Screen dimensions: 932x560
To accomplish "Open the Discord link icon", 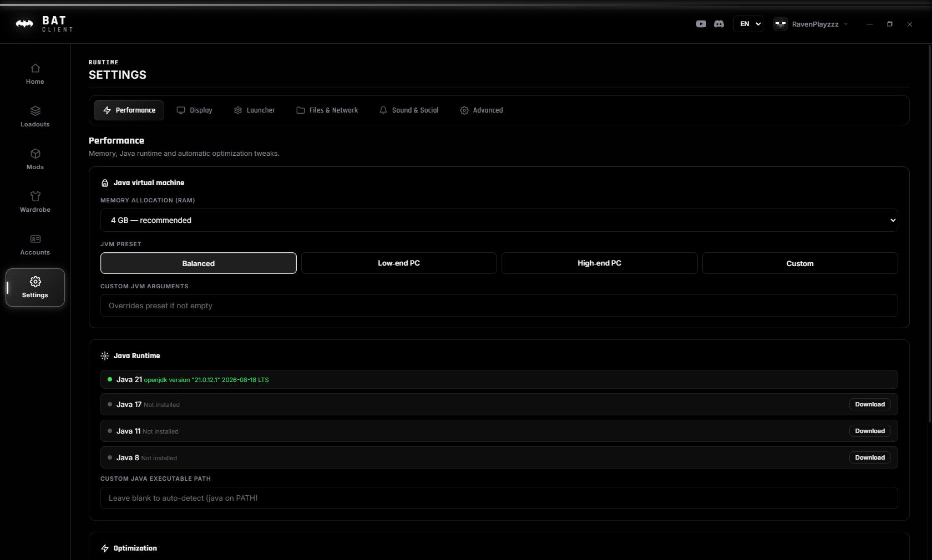I will click(x=719, y=24).
